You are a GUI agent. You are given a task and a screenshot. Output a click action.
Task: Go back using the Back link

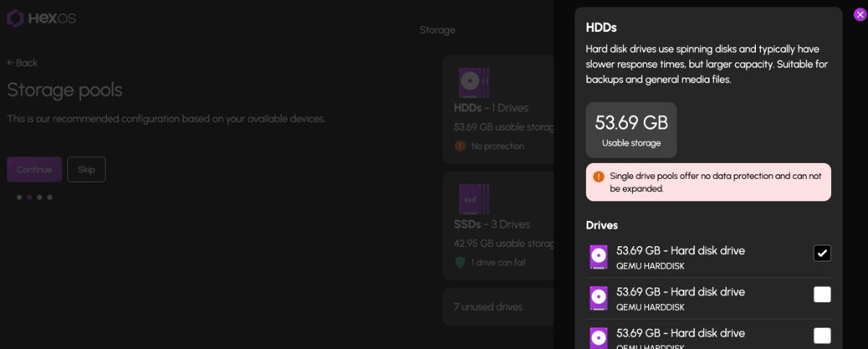[22, 63]
